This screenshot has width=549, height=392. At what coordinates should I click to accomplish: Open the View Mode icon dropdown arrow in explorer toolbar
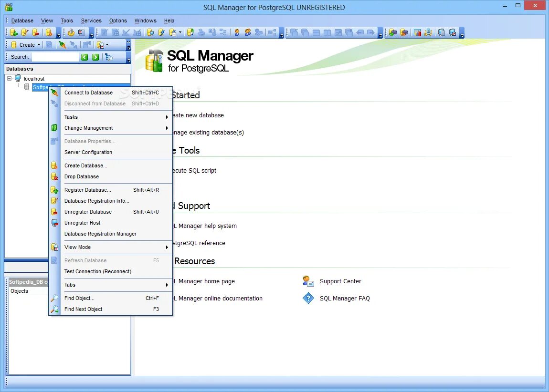point(107,45)
